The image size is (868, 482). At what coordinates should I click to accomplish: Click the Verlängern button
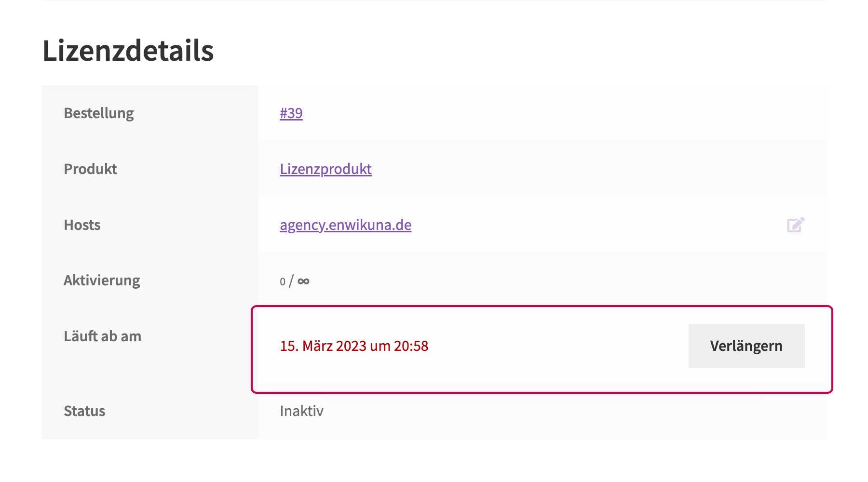[x=746, y=346]
